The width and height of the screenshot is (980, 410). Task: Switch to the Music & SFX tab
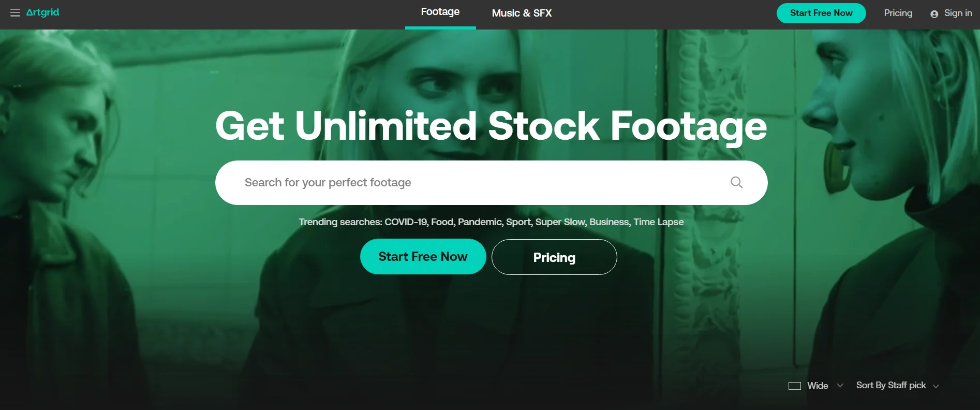(x=522, y=13)
